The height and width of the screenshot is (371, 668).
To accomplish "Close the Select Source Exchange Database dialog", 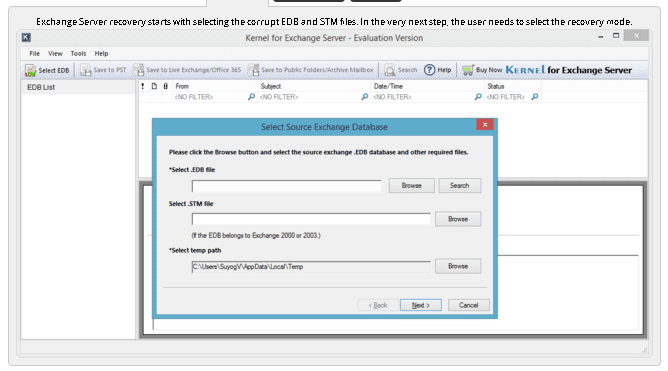I will pyautogui.click(x=485, y=125).
